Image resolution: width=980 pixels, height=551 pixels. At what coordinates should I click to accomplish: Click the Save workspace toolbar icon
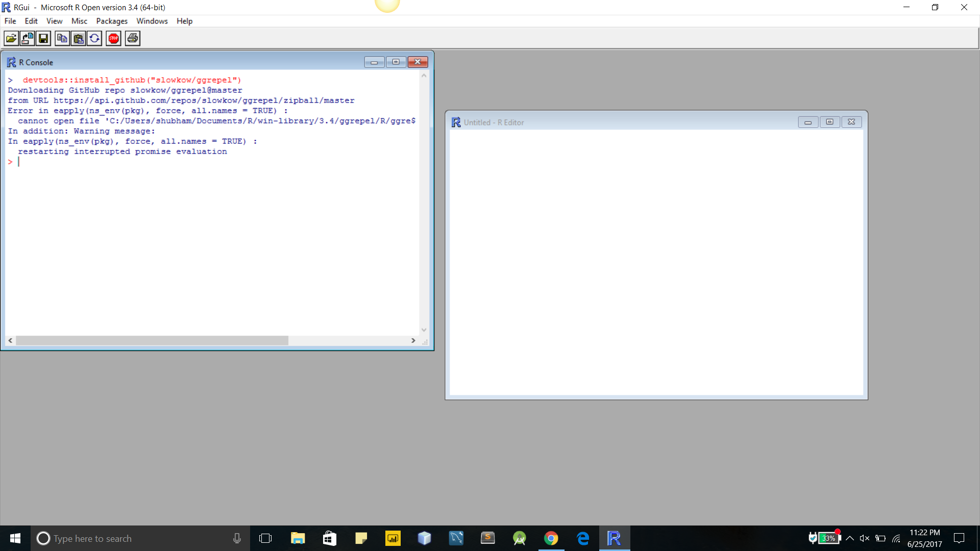click(43, 38)
